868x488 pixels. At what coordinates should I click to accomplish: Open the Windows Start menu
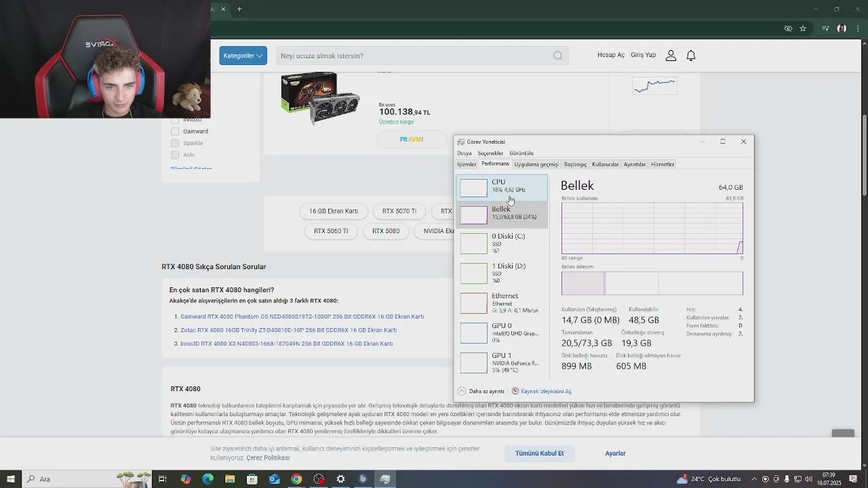(x=10, y=479)
